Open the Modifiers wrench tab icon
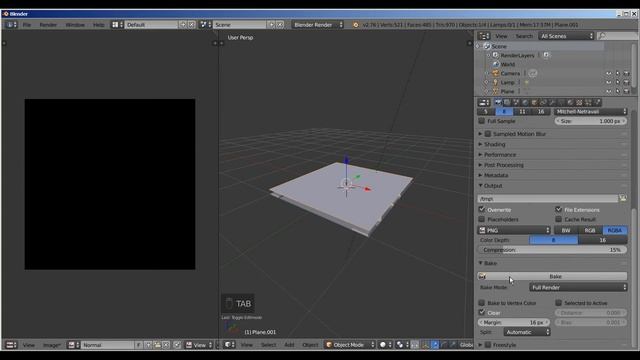Screen dimensions: 640x360 (x=551, y=102)
